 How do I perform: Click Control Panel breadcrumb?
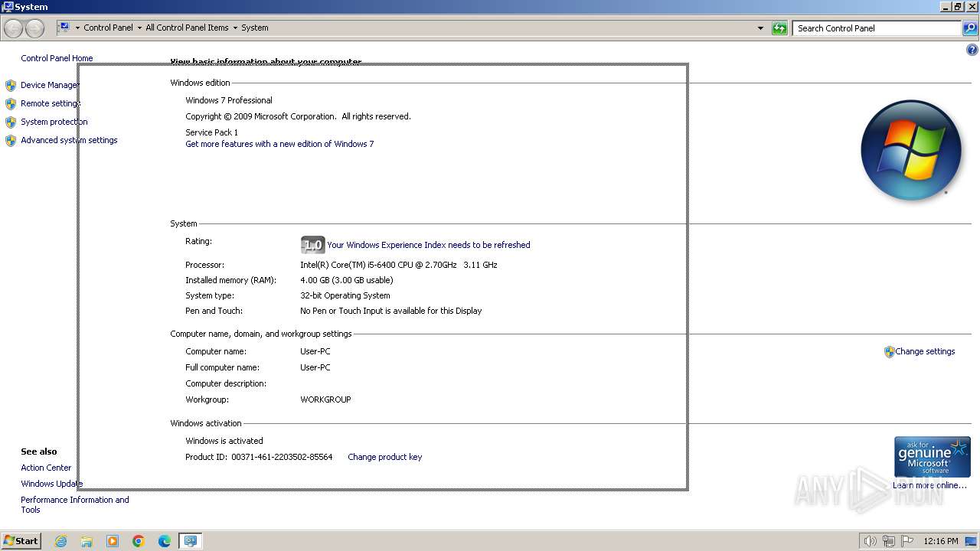108,28
